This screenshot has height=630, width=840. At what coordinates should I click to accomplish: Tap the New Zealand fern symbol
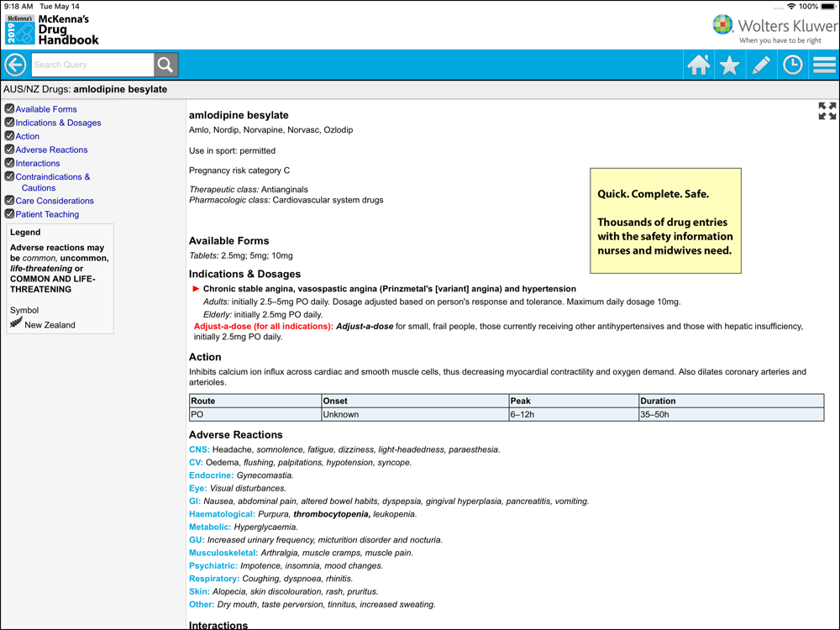(x=16, y=323)
